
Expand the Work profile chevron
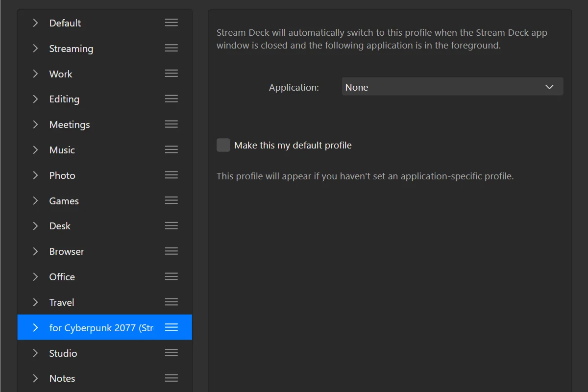point(35,73)
